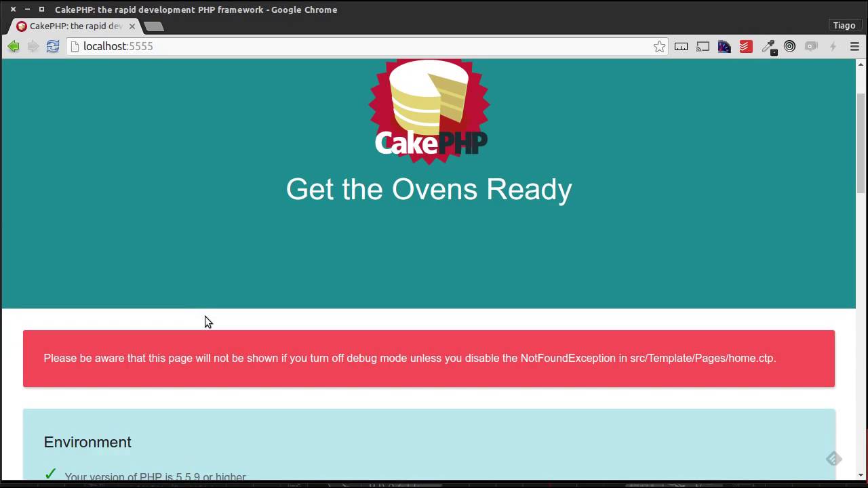Open the ruler extension icon
The height and width of the screenshot is (488, 868).
coord(681,46)
